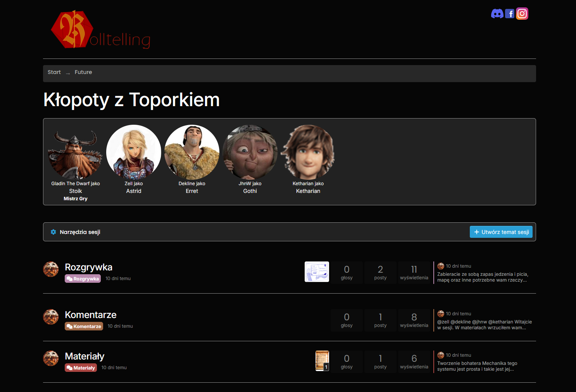
Task: Open Materiały topic attachment thumbnail
Action: 322,361
